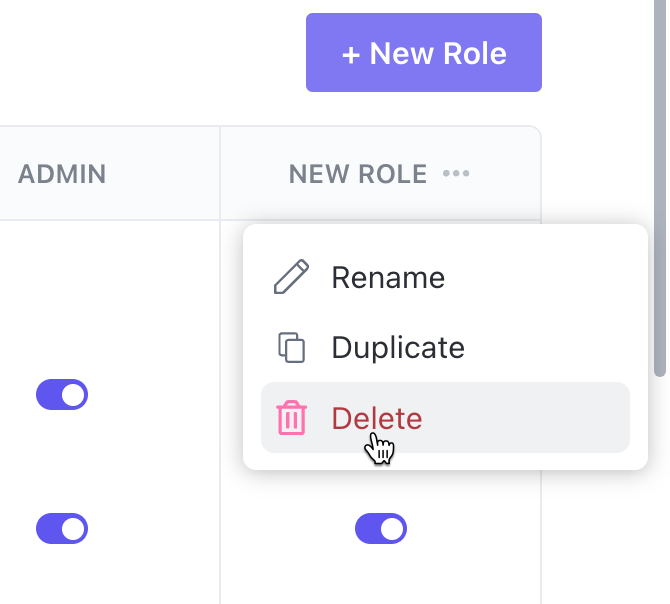Click the pink trash can icon

point(291,418)
